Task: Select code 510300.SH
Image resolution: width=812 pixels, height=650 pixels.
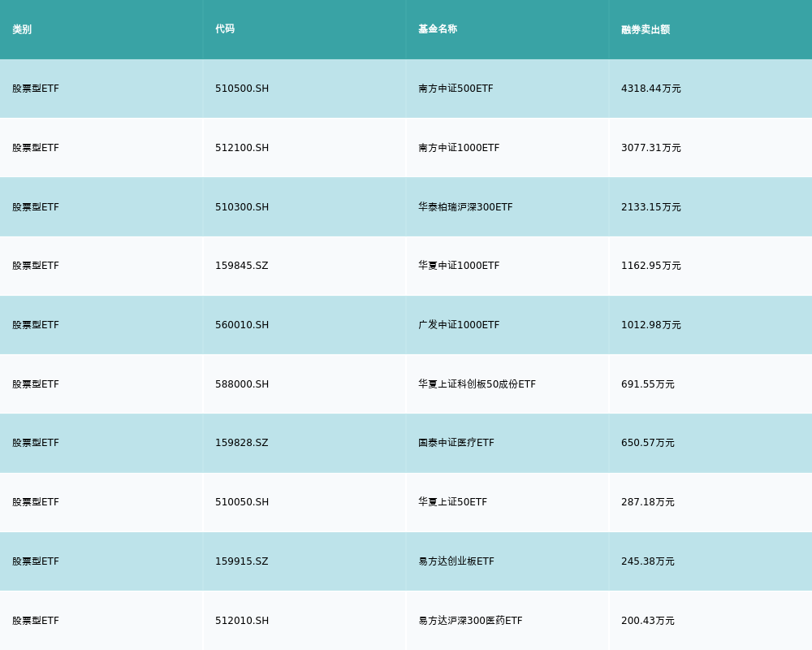Action: 242,207
